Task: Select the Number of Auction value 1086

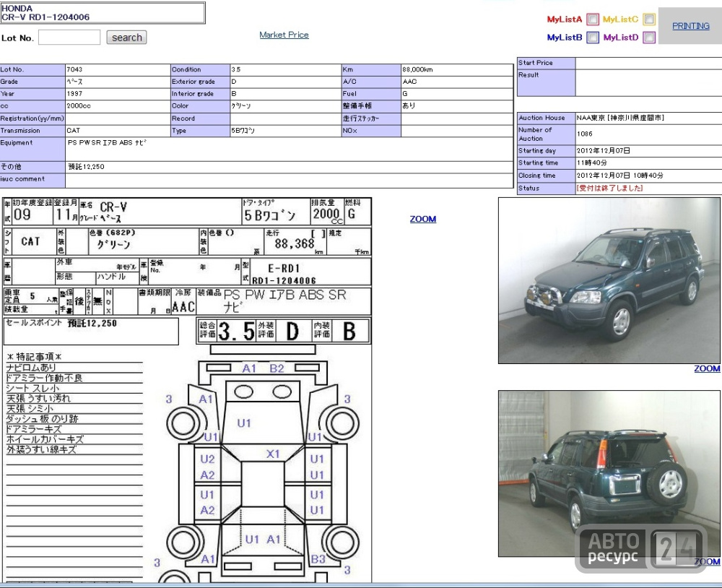Action: pyautogui.click(x=584, y=134)
